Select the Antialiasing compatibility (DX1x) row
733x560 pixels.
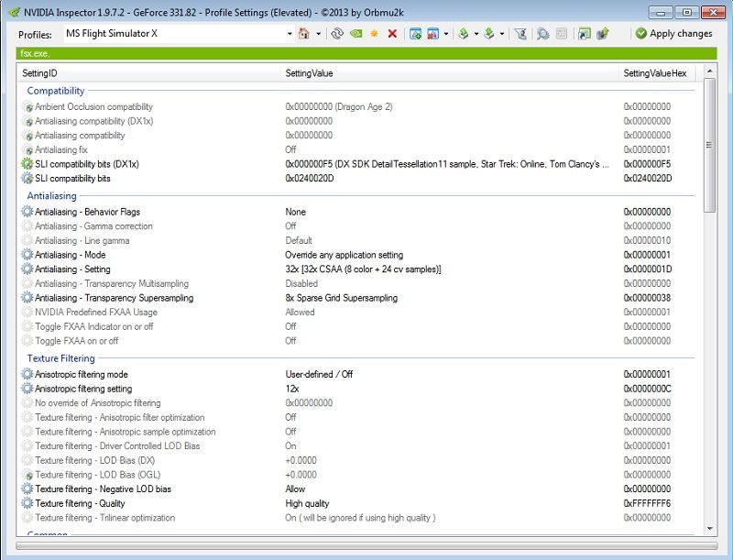coord(357,121)
